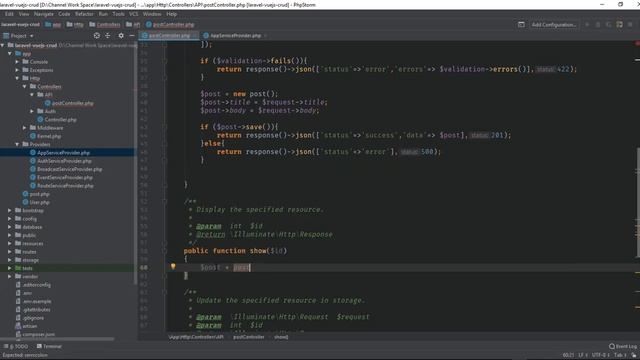This screenshot has height=360, width=640.
Task: Expand the Exceptions folder
Action: 17,70
